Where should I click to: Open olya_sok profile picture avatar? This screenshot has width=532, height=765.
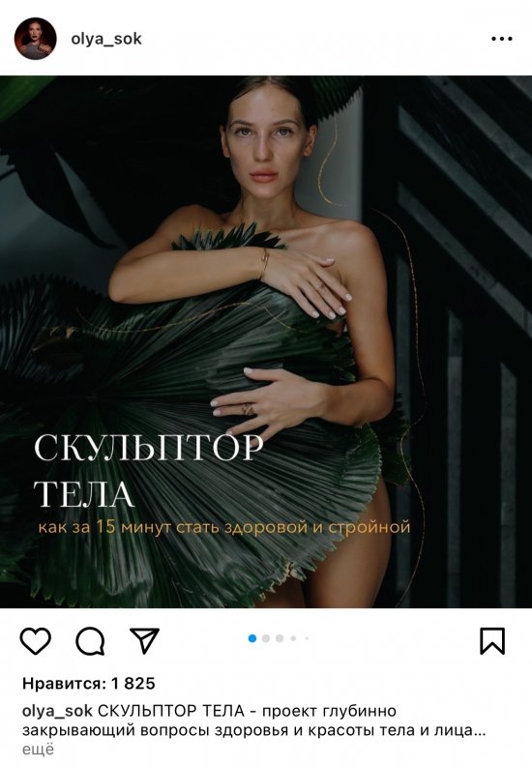pyautogui.click(x=35, y=39)
